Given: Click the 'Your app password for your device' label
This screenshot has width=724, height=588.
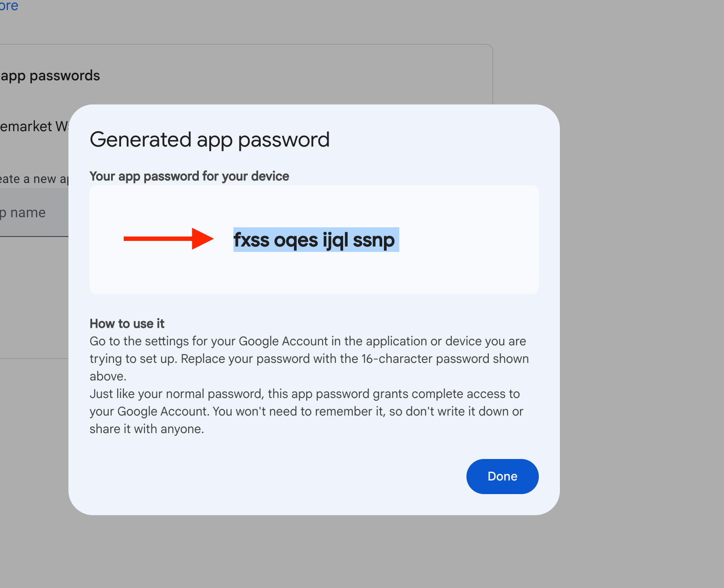Looking at the screenshot, I should click(189, 176).
